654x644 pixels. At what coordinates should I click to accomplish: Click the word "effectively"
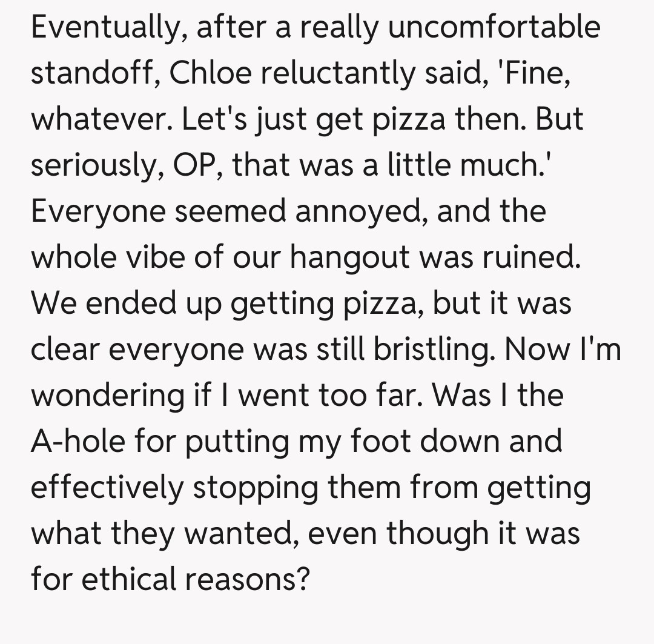coord(106,488)
